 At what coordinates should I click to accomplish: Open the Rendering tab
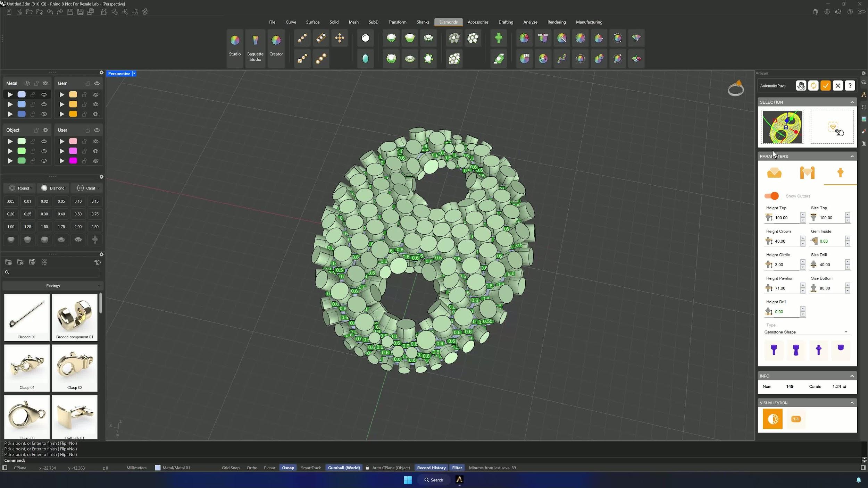556,22
